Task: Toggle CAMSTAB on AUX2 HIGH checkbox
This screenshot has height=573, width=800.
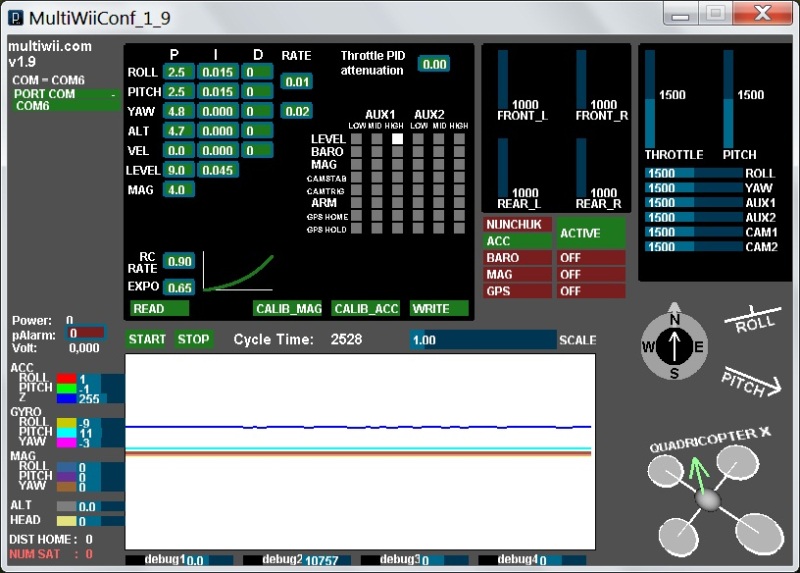Action: tap(459, 177)
